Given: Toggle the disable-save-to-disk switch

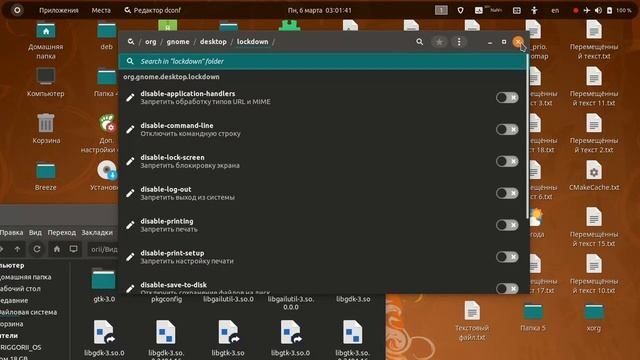Looking at the screenshot, I should tap(507, 288).
